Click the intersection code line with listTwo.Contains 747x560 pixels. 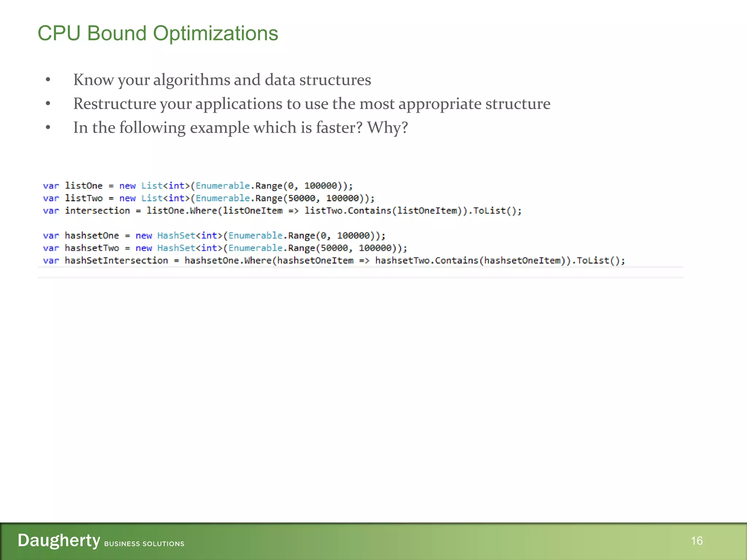point(282,211)
